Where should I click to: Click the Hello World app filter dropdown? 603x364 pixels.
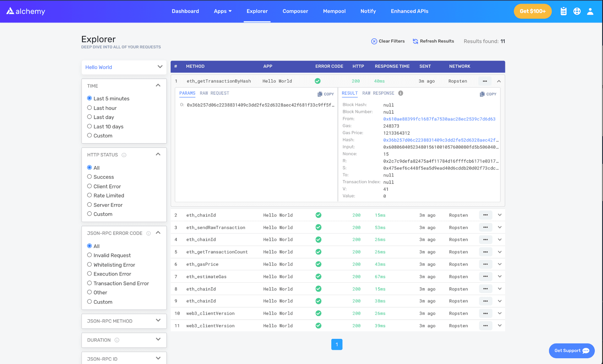[x=124, y=67]
